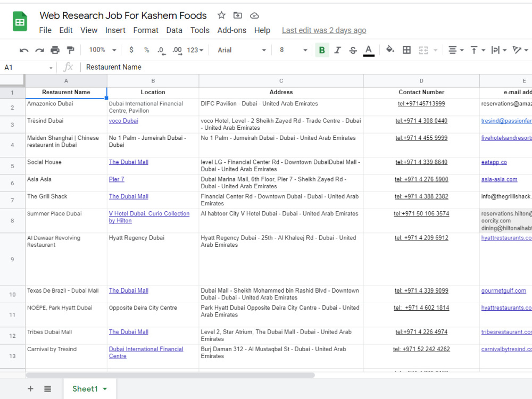Open asia-asia.com email link
Image resolution: width=532 pixels, height=399 pixels.
499,179
